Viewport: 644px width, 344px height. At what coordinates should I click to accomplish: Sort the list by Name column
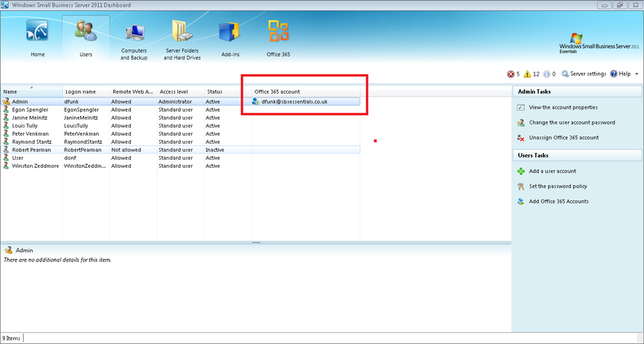31,92
